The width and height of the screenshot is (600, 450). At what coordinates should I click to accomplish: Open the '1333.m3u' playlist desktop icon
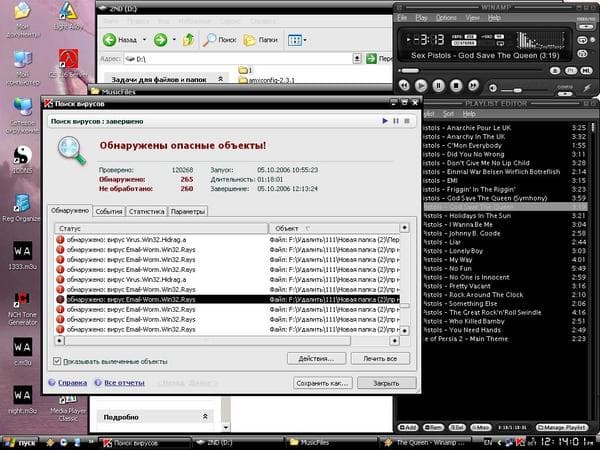click(22, 256)
